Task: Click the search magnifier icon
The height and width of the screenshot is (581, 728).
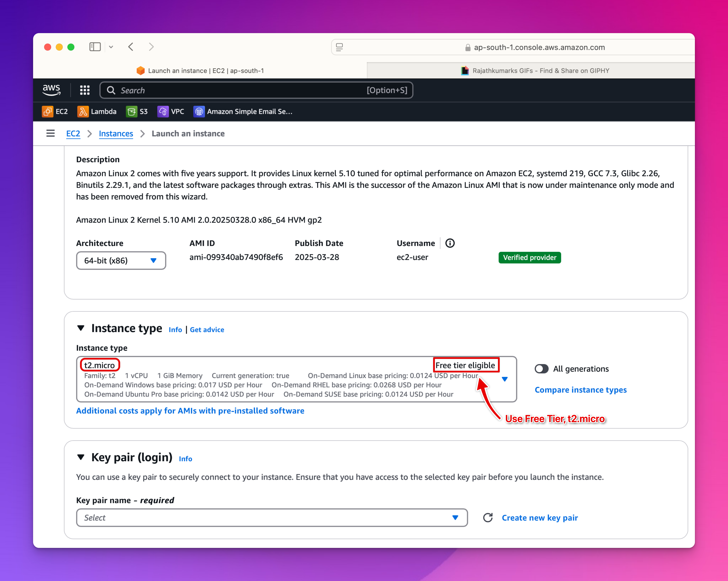Action: 111,90
